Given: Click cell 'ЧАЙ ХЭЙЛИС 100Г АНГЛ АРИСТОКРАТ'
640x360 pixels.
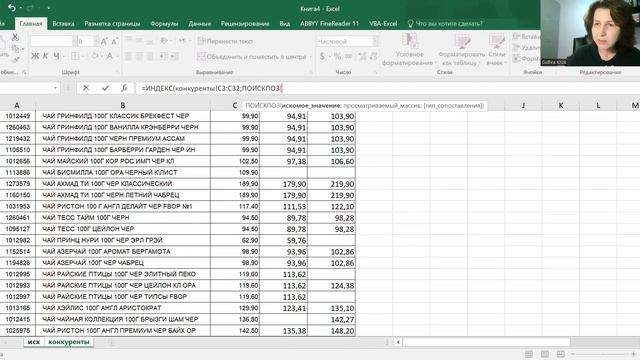Looking at the screenshot, I should (x=123, y=308).
